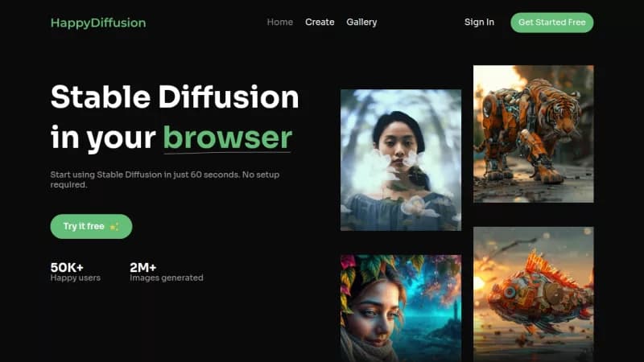Click the HappyDiffusion logo

(x=98, y=23)
